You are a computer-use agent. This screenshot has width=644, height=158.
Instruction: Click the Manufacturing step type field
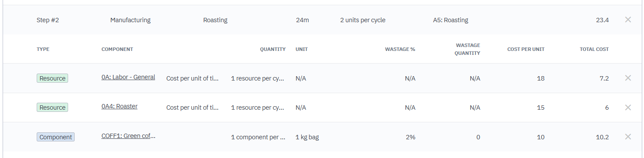coord(130,20)
